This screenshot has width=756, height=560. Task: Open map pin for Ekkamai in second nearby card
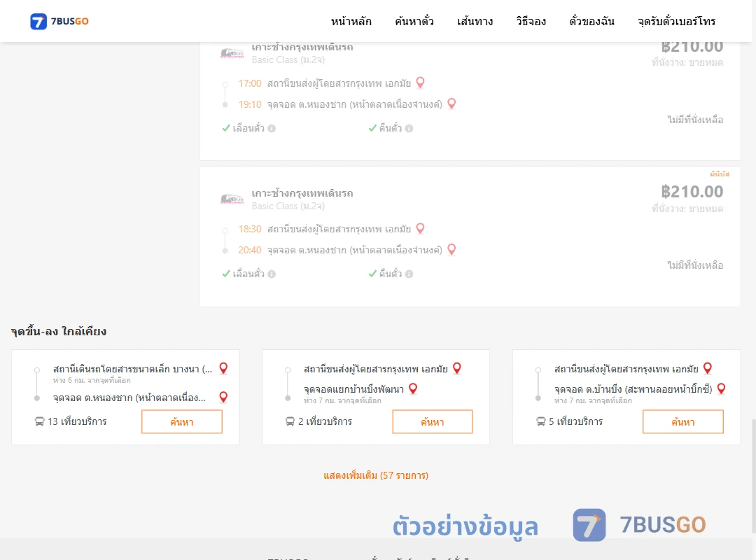(457, 368)
